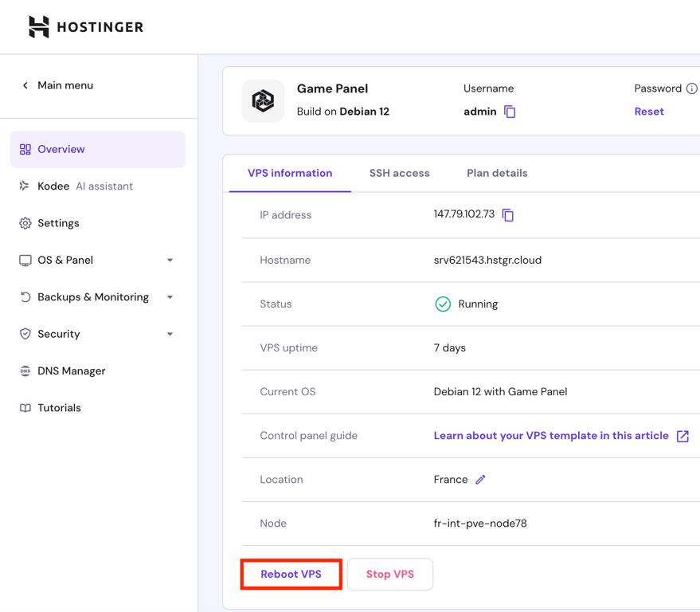The height and width of the screenshot is (612, 700).
Task: Open the DNS Manager
Action: click(x=72, y=371)
